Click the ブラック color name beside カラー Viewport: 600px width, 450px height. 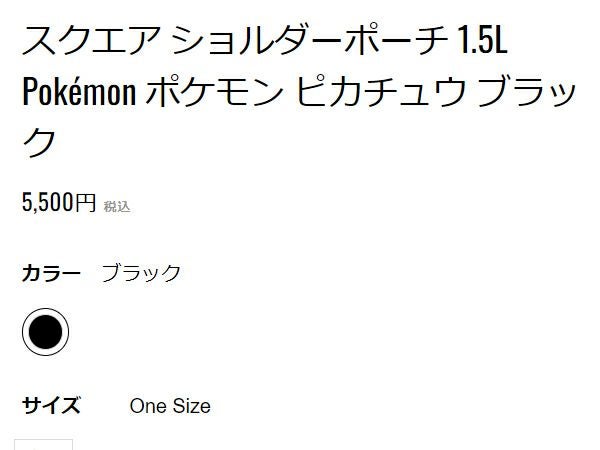[x=141, y=273]
